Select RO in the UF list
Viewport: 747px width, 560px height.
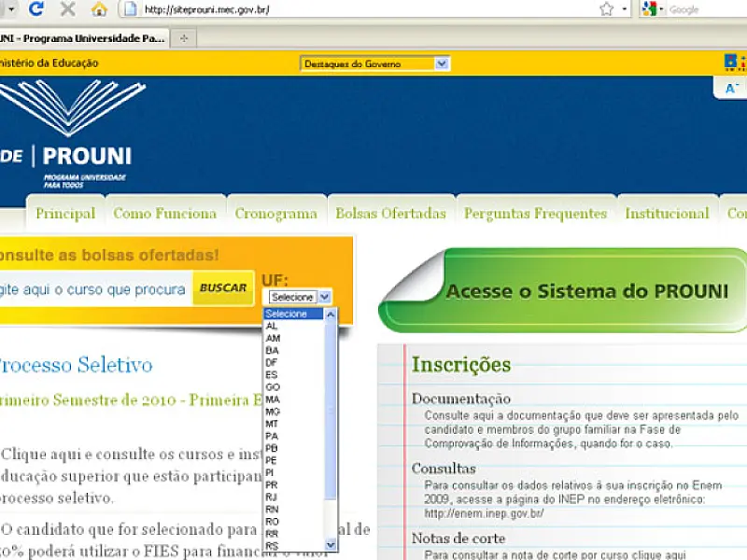click(294, 522)
